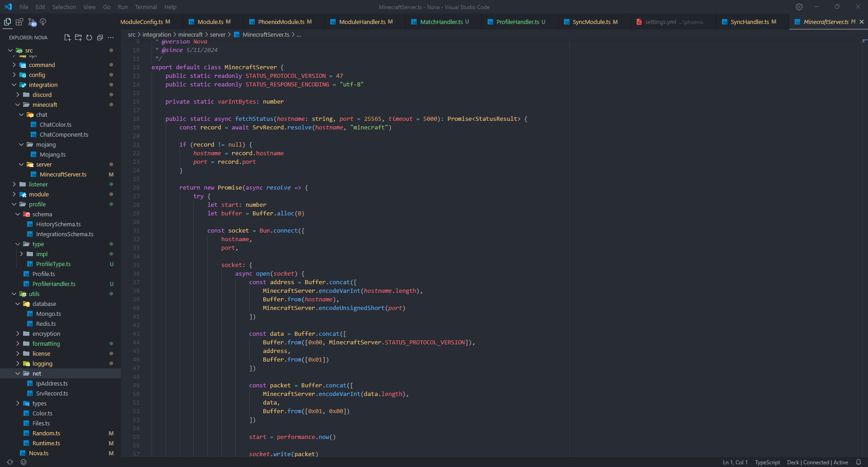Open MinecraftServer.ts in the file tree
The width and height of the screenshot is (868, 467).
[63, 174]
